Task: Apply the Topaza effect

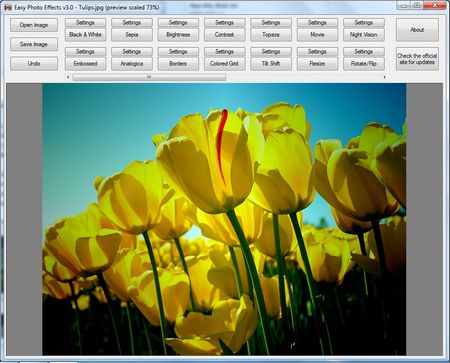Action: click(271, 35)
